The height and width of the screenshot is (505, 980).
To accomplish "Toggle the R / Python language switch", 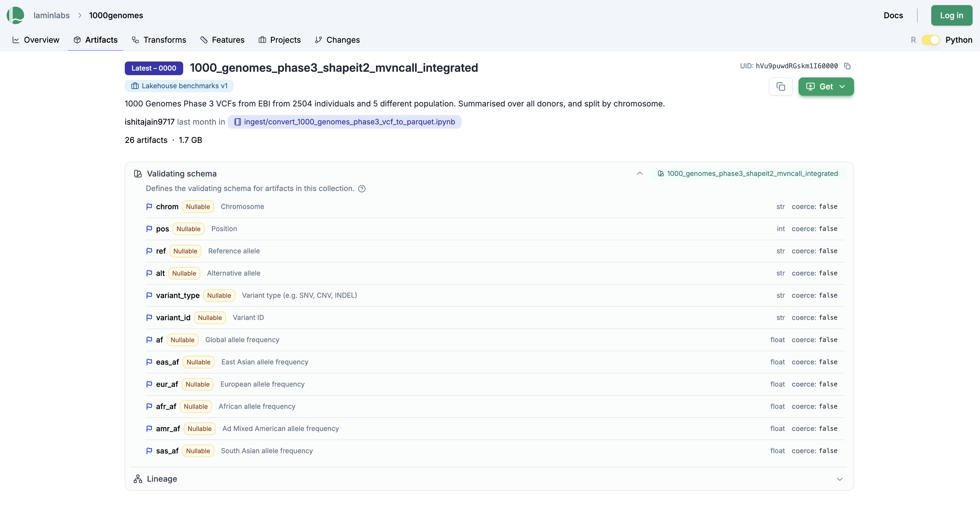I will click(930, 40).
